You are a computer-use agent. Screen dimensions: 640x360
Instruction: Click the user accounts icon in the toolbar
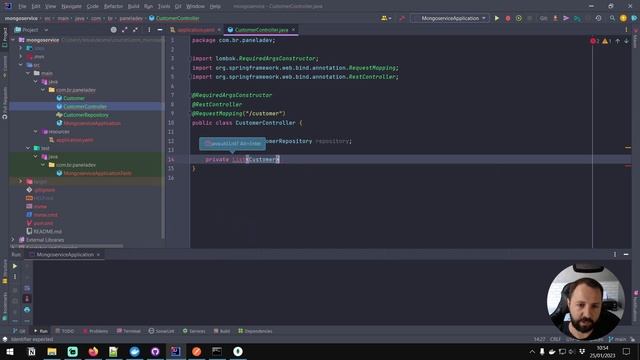coord(386,18)
